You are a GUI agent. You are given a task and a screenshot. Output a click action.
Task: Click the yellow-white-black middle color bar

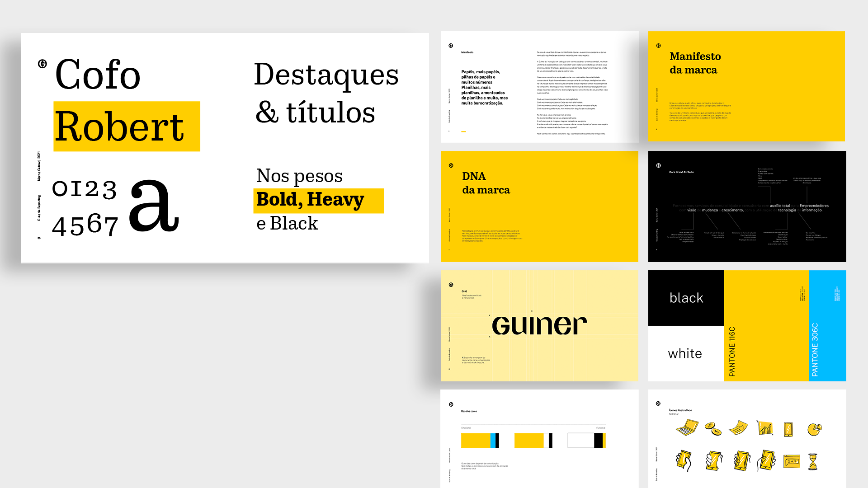(533, 441)
